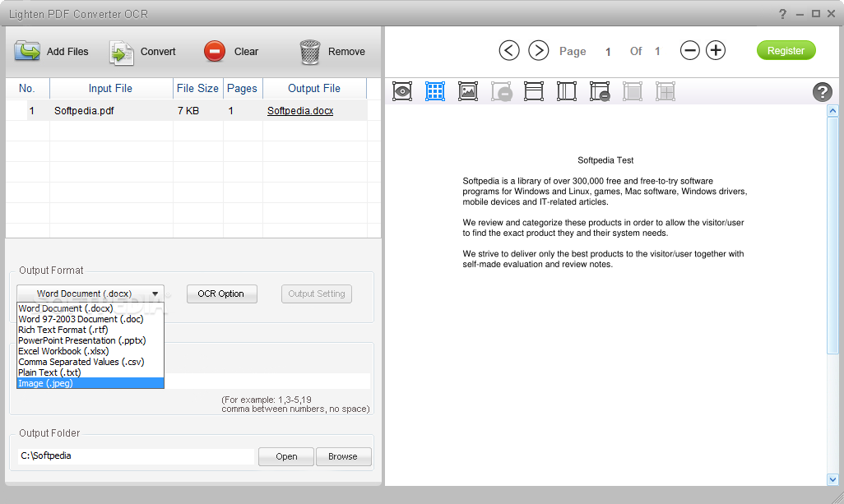Click the green Register button
The width and height of the screenshot is (844, 504).
pos(786,50)
